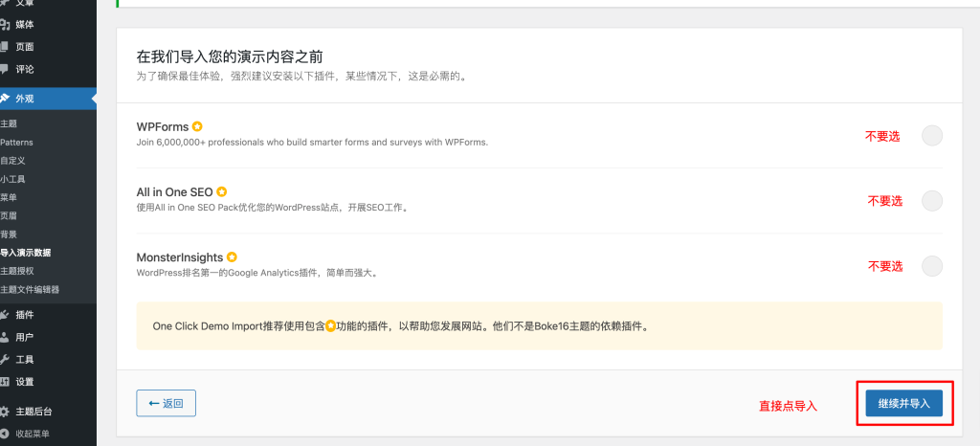Open the 主题授权 submenu item
This screenshot has height=446, width=980.
[x=17, y=271]
